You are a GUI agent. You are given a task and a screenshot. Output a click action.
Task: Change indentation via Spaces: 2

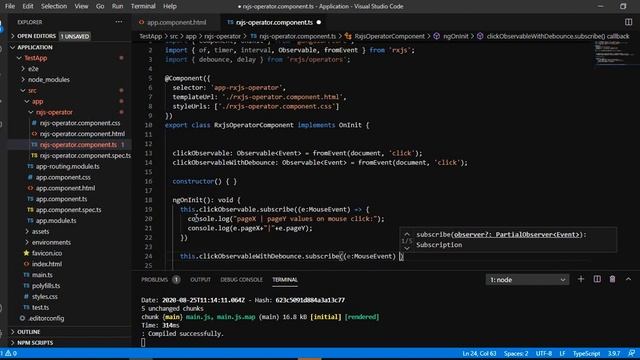tap(516, 353)
